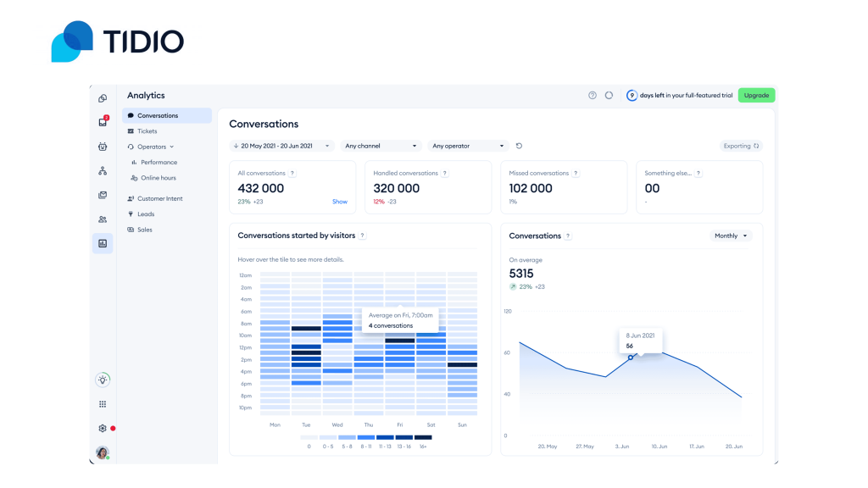
Task: Open the Monthly period dropdown
Action: click(x=731, y=236)
